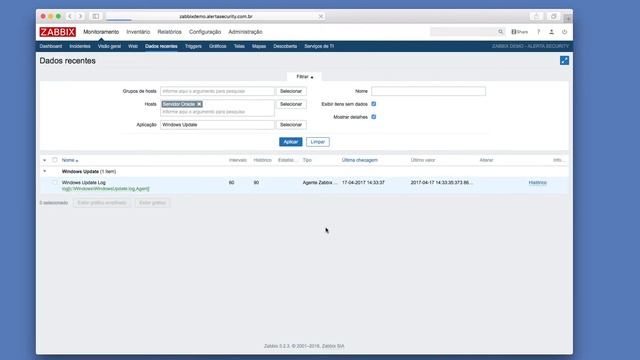Screen dimensions: 640x360
Task: Clear the Safari address bar X
Action: (321, 16)
